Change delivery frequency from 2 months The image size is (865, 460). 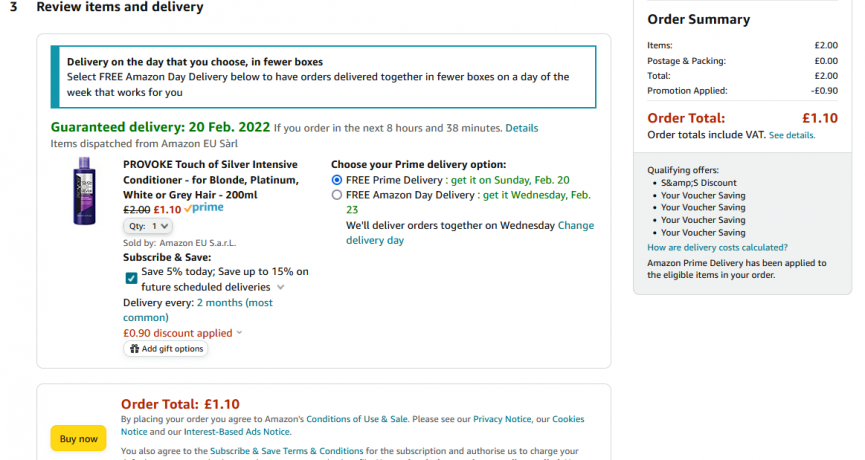click(x=197, y=310)
